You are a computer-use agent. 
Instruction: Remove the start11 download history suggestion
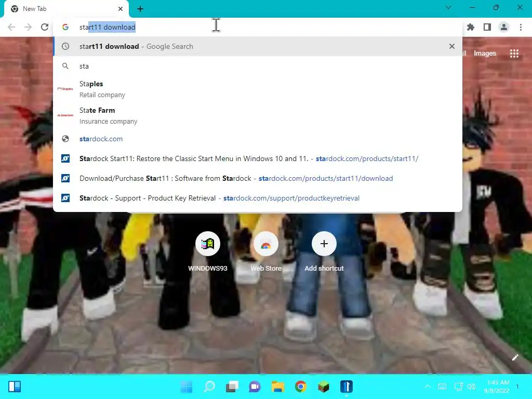[452, 46]
